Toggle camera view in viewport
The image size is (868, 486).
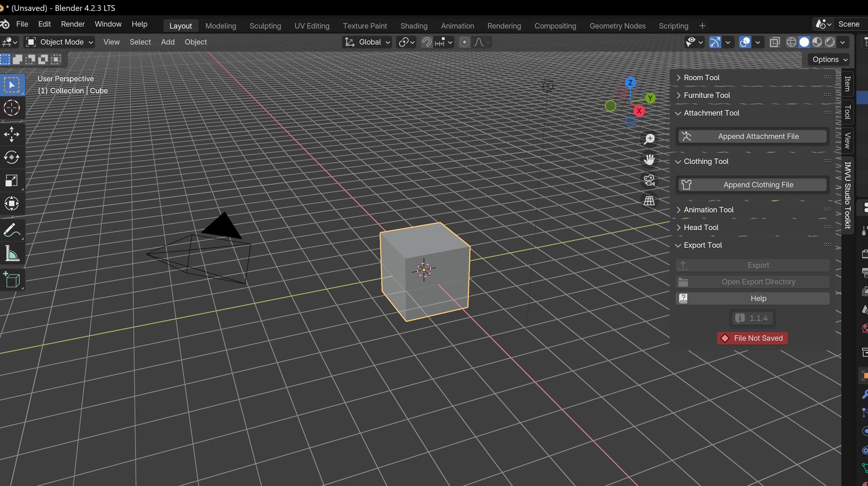coord(649,180)
